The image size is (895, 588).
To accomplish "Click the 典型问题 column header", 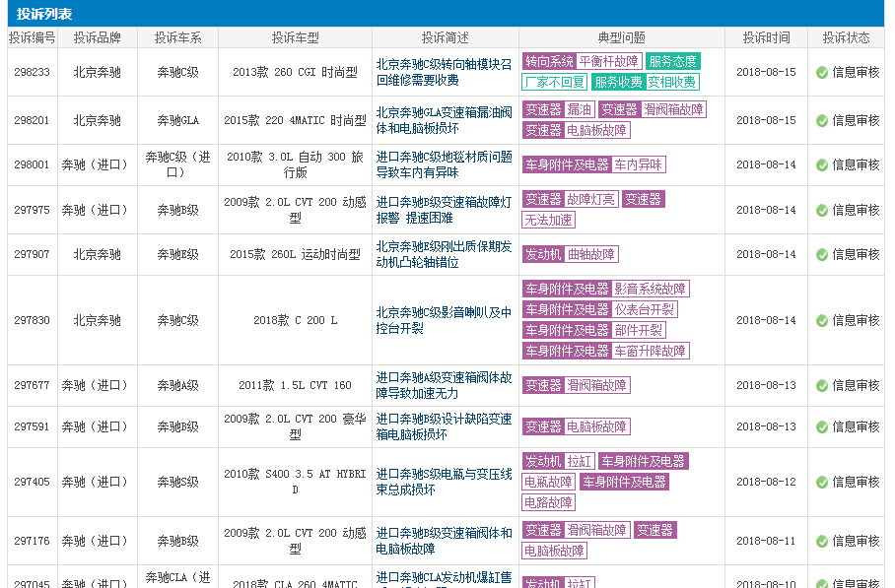I will tap(622, 37).
